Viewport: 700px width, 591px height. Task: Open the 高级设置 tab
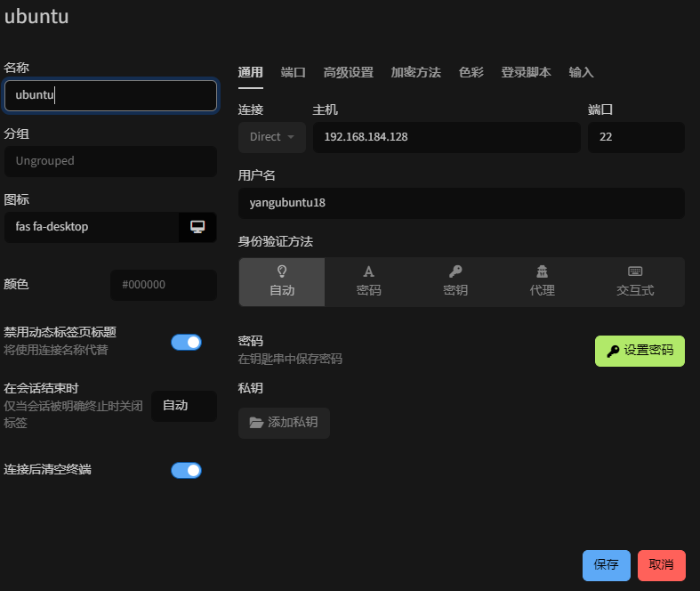(x=348, y=72)
